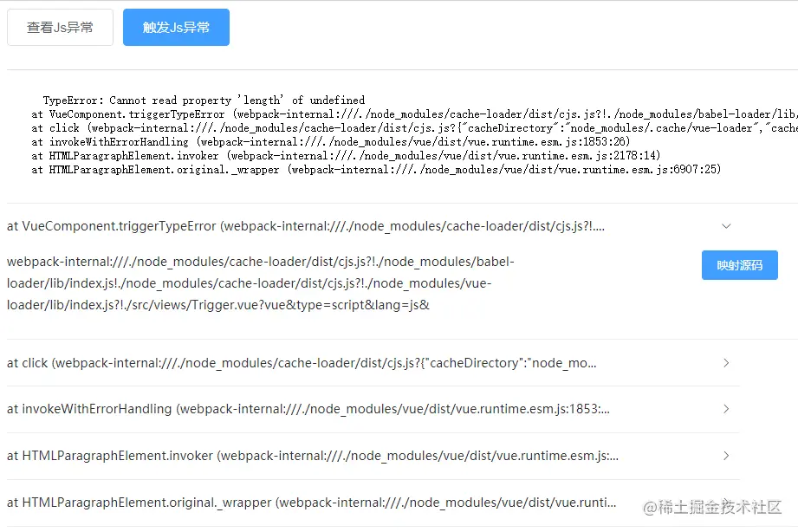798x532 pixels.
Task: Open the 'at HTMLParagraphElement.original._wrapper' header text
Action: point(311,503)
